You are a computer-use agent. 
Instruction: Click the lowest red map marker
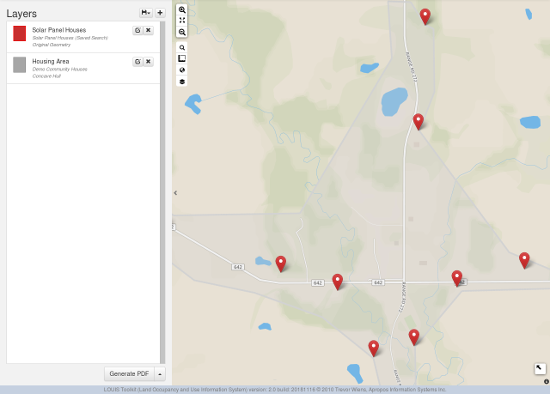click(374, 348)
